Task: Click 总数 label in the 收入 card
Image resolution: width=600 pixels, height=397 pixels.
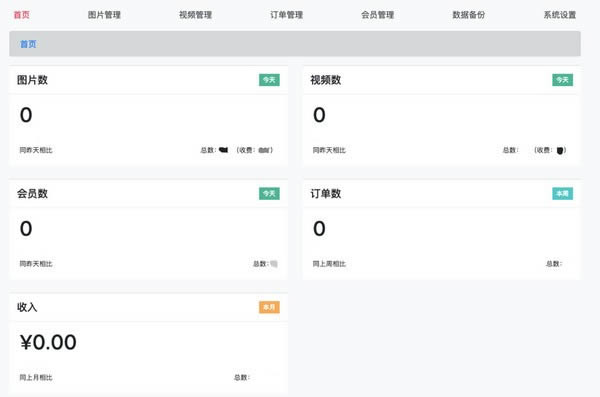Action: 241,377
